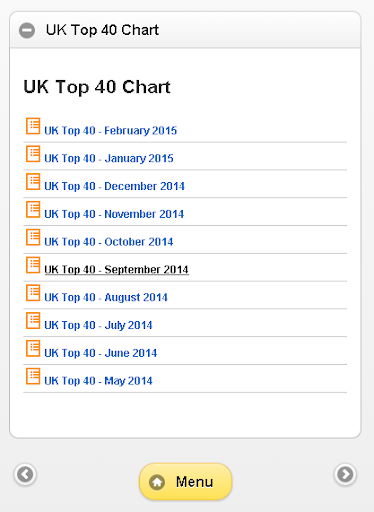Open UK Top 40 - February 2015 link
Viewport: 374px width, 512px height.
pos(110,131)
